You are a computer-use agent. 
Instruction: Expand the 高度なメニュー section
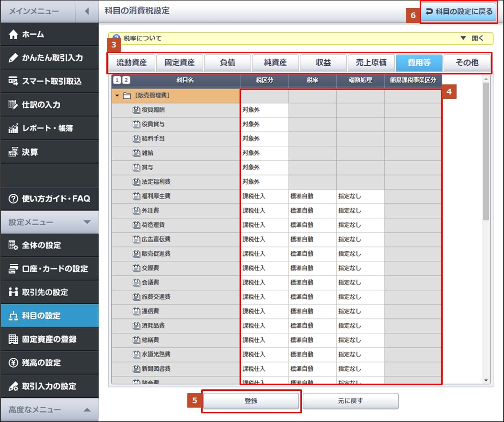(87, 410)
